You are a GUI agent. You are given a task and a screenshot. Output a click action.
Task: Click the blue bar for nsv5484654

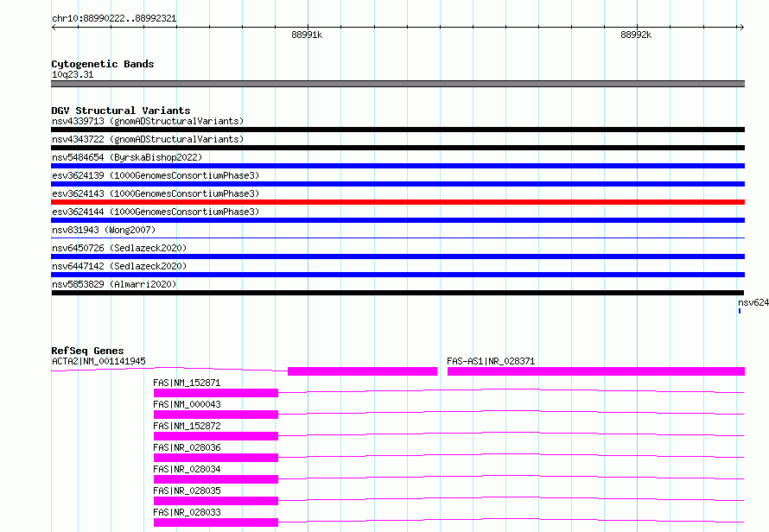click(397, 166)
